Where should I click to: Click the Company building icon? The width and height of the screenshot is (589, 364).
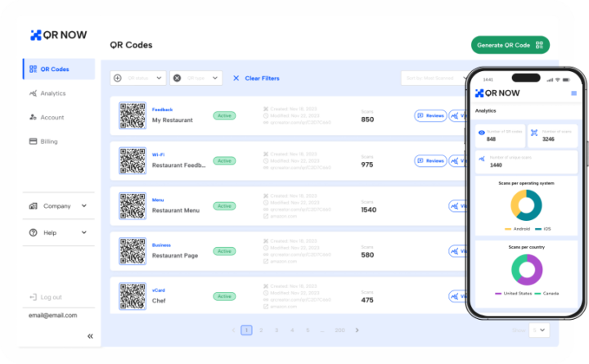(33, 206)
